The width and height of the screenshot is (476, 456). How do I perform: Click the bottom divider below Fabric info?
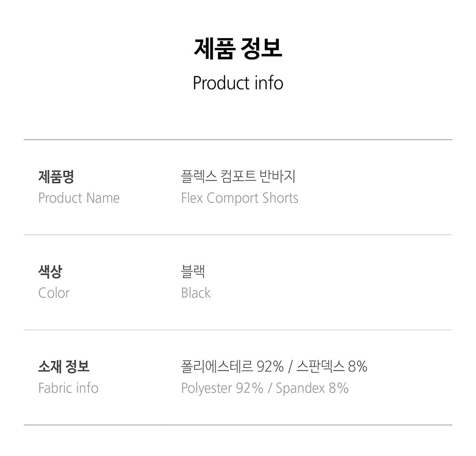coord(238,425)
